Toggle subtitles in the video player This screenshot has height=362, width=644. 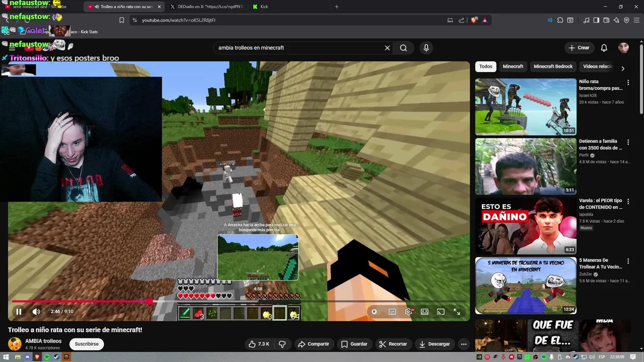(x=392, y=312)
